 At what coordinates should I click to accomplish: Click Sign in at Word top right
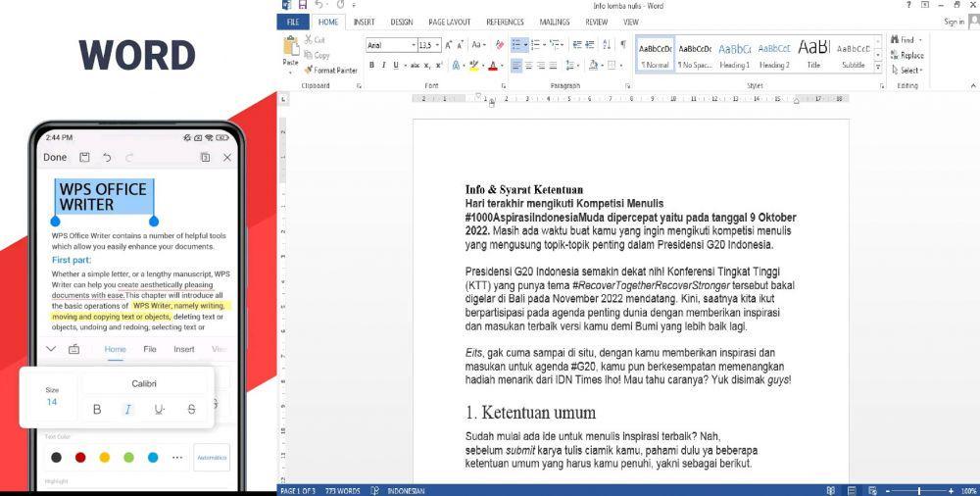tap(955, 22)
